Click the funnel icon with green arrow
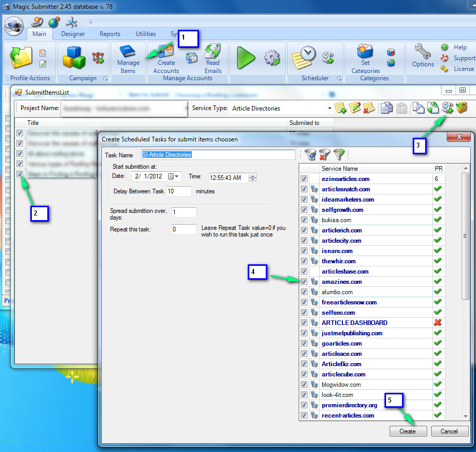This screenshot has height=452, width=476. pos(339,155)
